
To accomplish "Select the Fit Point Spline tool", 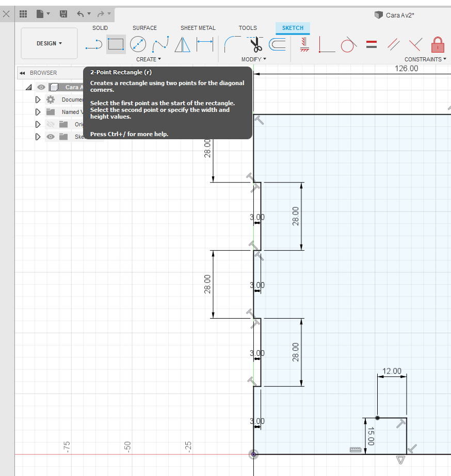I will point(160,44).
